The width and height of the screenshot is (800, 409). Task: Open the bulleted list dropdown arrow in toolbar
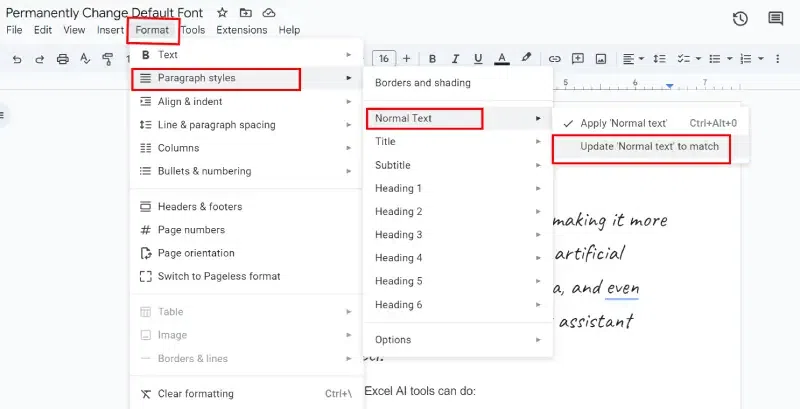(730, 59)
